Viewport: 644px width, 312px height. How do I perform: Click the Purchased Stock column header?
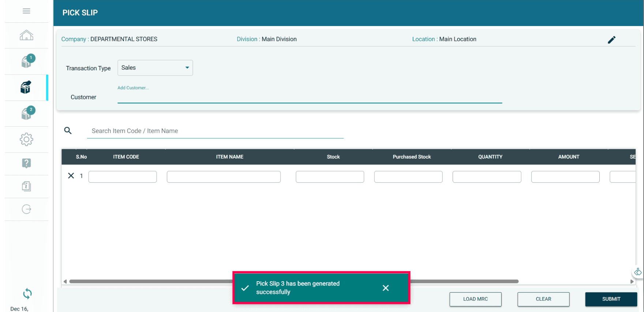pyautogui.click(x=412, y=157)
